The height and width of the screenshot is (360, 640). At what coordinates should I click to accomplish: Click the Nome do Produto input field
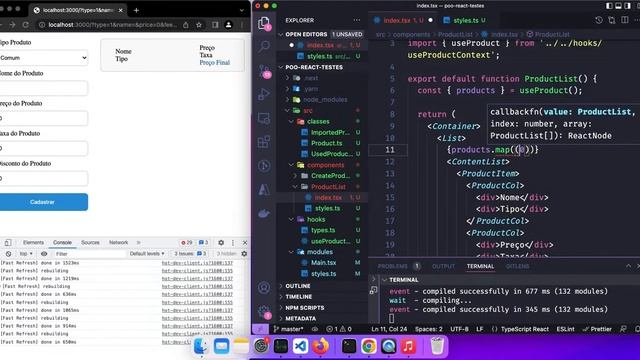click(x=43, y=88)
